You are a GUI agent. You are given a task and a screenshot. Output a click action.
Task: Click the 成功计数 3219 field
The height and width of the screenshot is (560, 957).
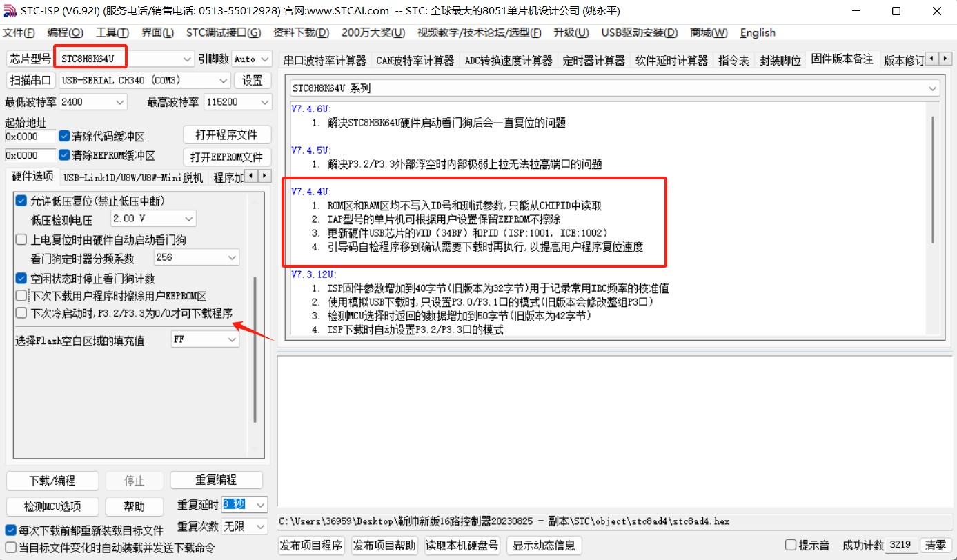click(x=901, y=545)
